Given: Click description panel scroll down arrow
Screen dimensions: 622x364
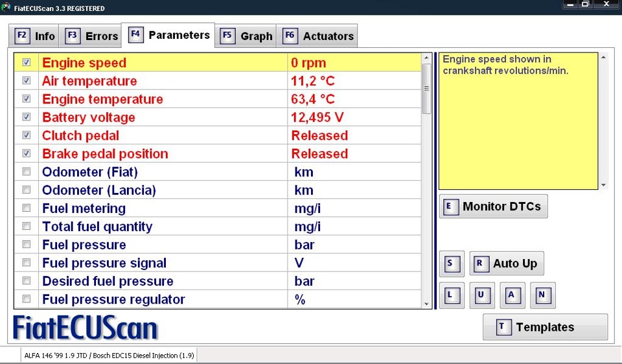Looking at the screenshot, I should click(603, 185).
